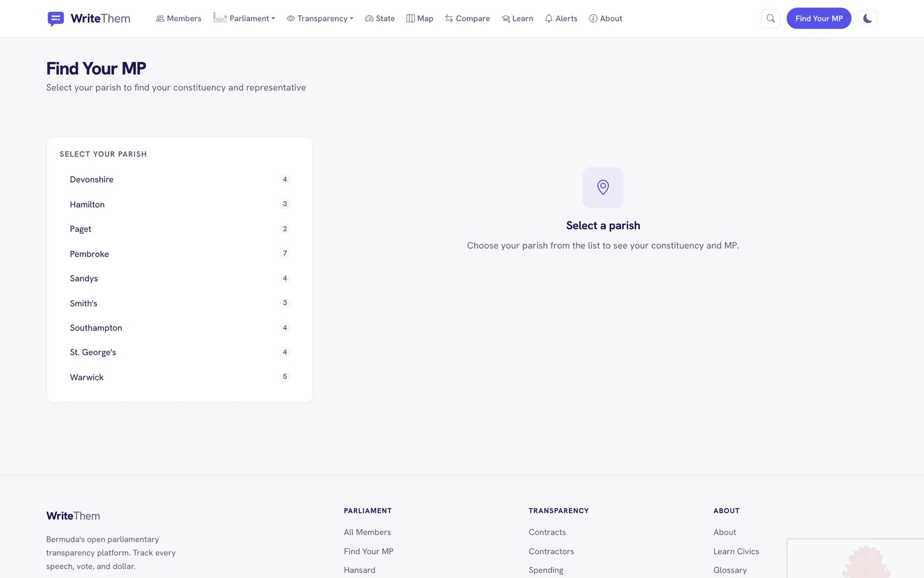Select Pembroke parish
Viewport: 924px width, 578px height.
[x=180, y=254]
